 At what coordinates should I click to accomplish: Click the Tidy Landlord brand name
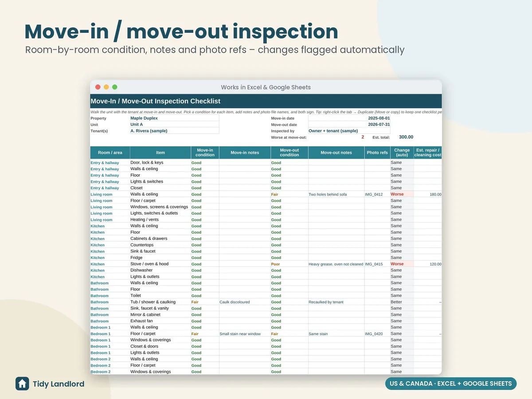59,384
